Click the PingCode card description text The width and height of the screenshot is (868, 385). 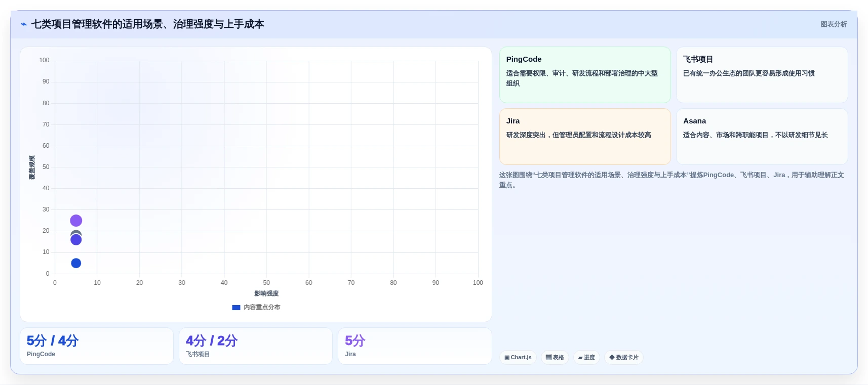[582, 78]
